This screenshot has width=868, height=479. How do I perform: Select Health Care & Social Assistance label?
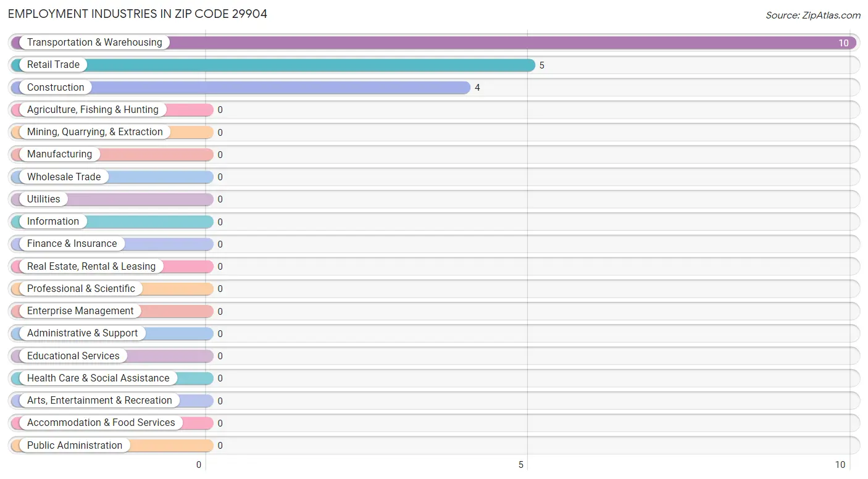point(98,378)
